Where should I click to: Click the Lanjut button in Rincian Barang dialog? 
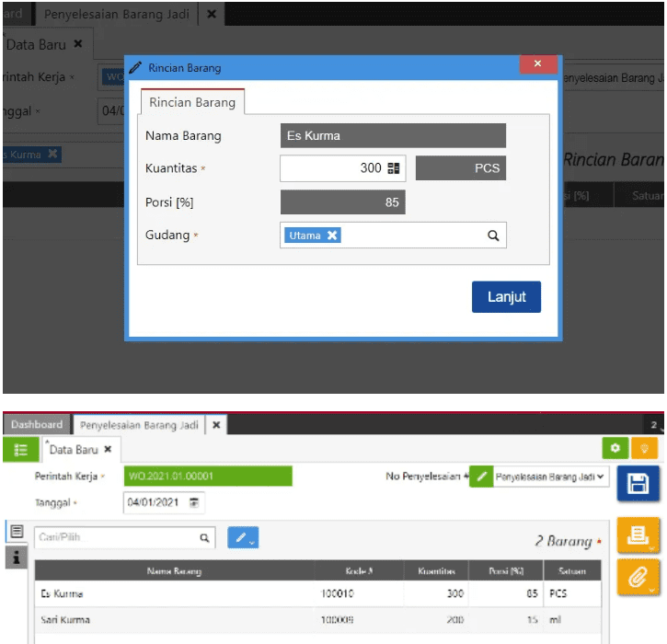click(x=506, y=297)
